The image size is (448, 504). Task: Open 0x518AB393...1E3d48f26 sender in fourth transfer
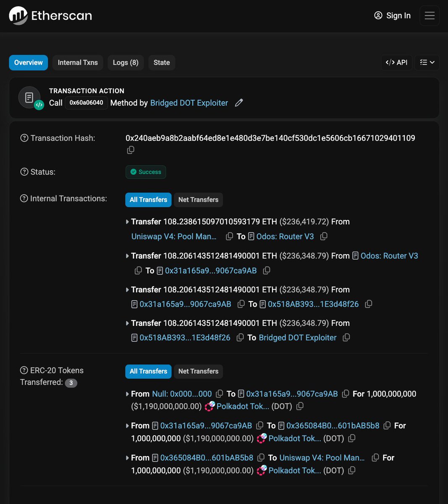185,338
